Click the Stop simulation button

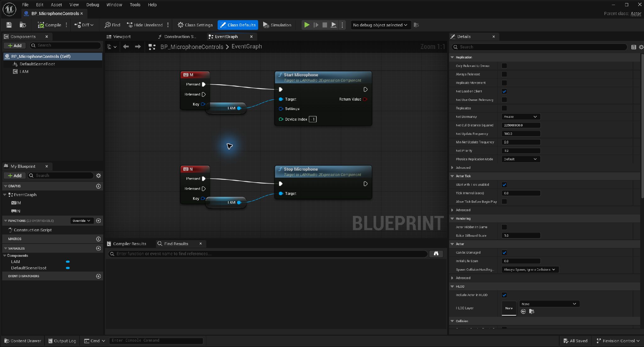325,25
